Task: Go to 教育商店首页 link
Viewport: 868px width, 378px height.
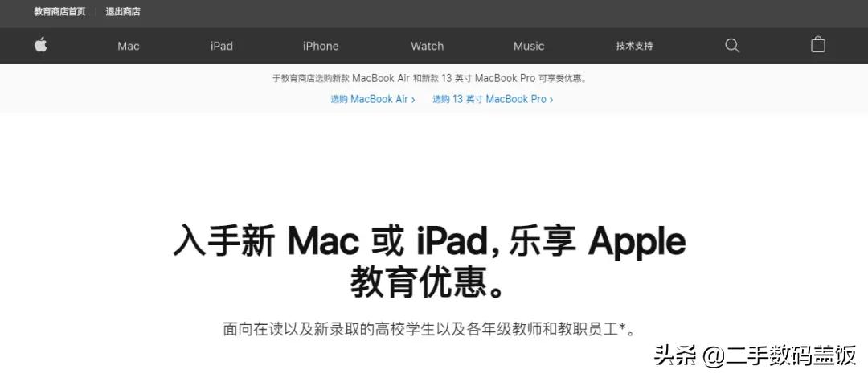Action: 59,11
